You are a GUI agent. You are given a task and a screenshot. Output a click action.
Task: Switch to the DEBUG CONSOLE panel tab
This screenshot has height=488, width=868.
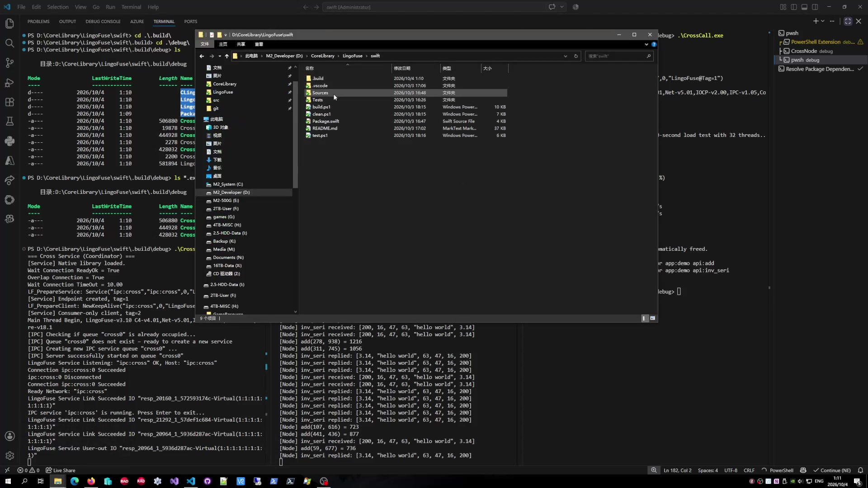[103, 22]
